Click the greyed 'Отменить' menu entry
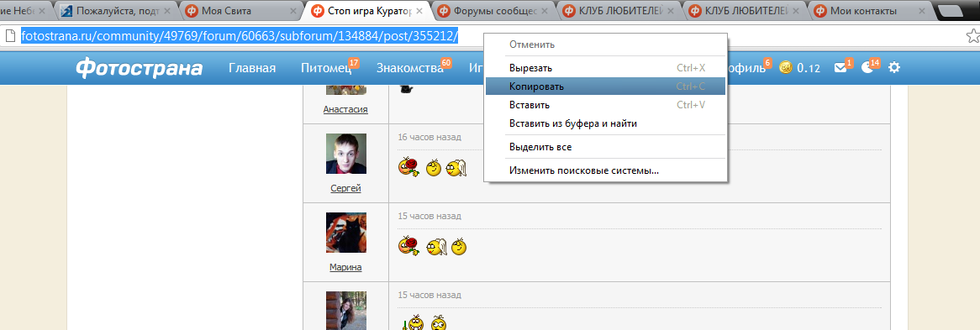 [x=605, y=45]
